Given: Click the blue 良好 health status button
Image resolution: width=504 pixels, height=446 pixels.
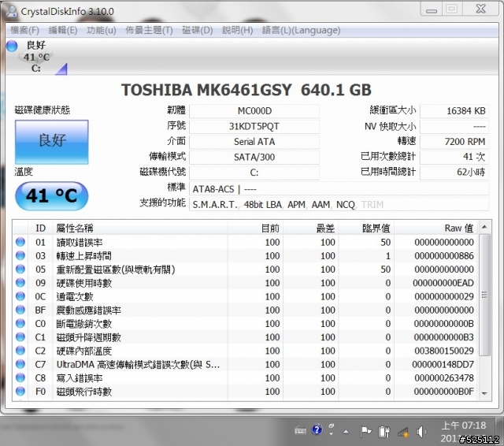Looking at the screenshot, I should pos(52,142).
